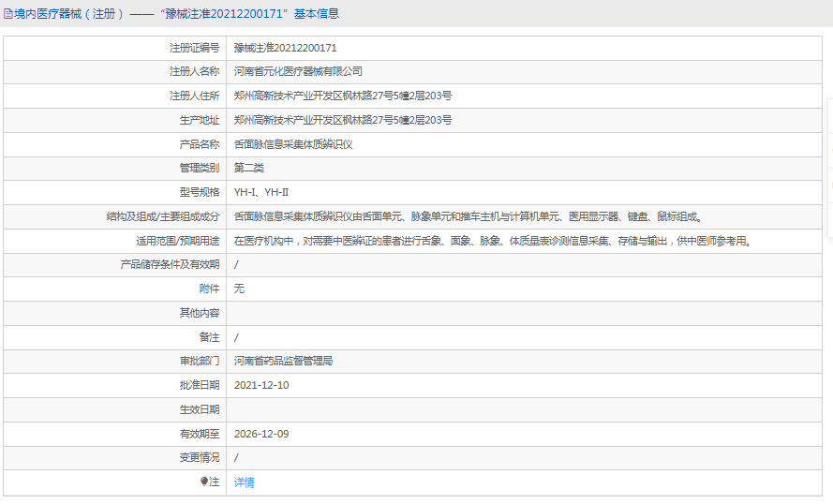Select the 注册人住所 address value
The image size is (833, 504).
pos(343,96)
